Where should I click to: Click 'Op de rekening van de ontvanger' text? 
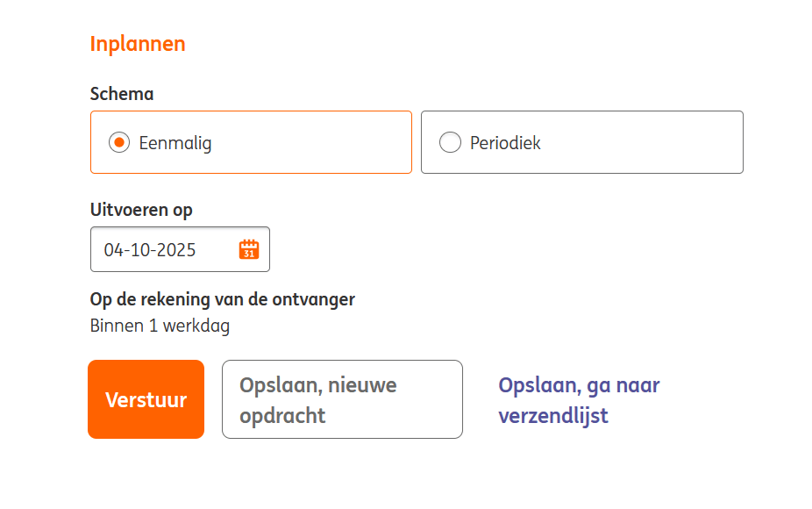pos(222,299)
